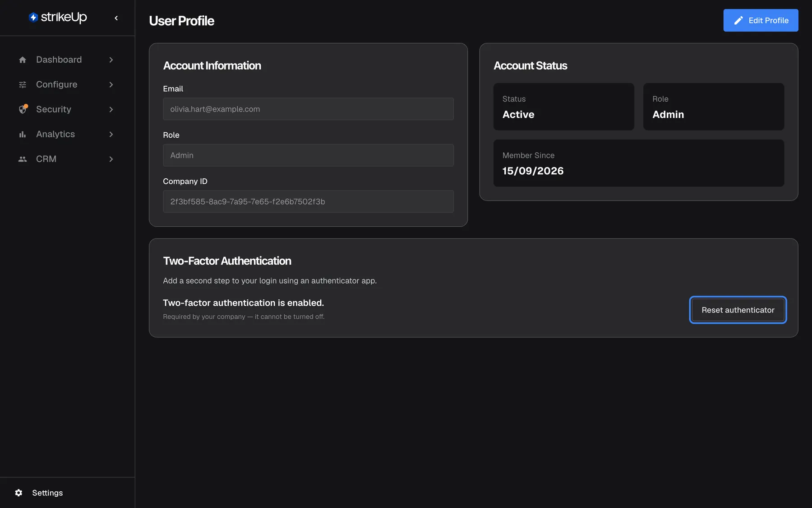Click the Email field label
The image size is (812, 508).
173,89
